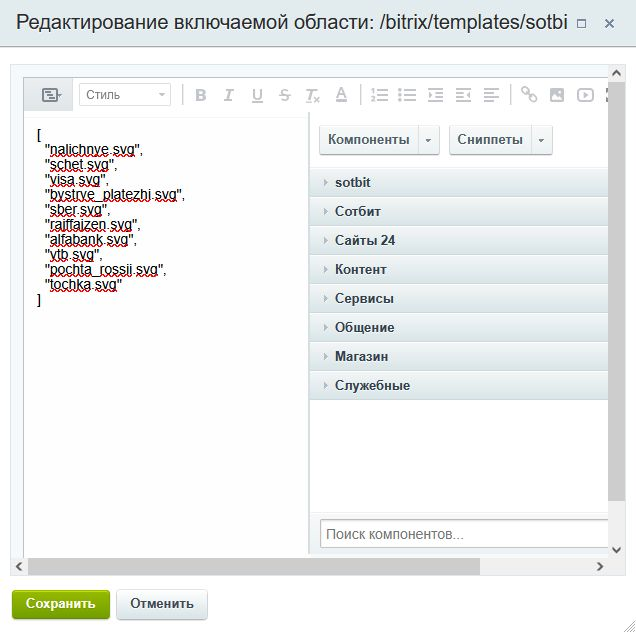Open the Компоненты dropdown arrow
The height and width of the screenshot is (633, 636).
(x=428, y=140)
